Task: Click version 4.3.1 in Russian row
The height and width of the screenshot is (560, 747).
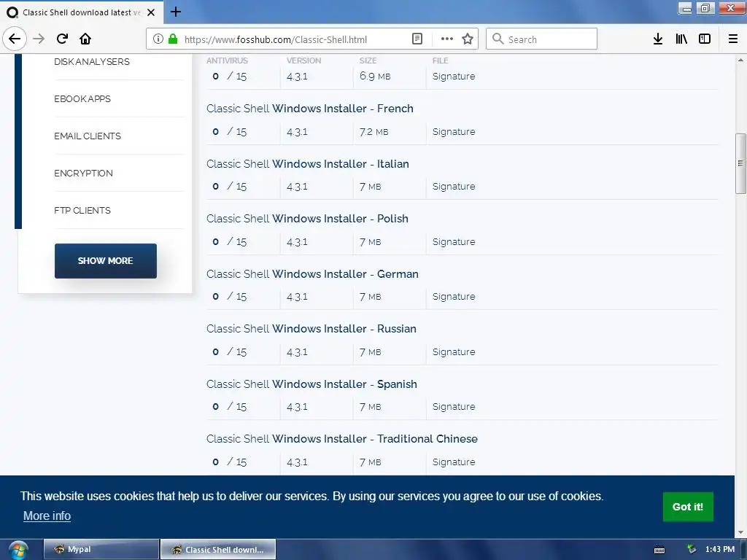Action: pos(298,352)
